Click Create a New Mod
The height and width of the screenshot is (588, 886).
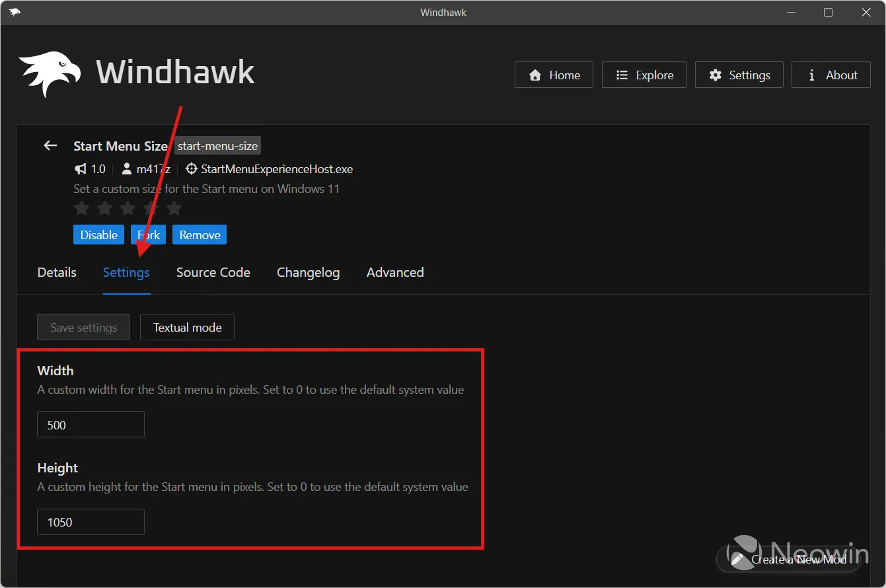point(798,559)
